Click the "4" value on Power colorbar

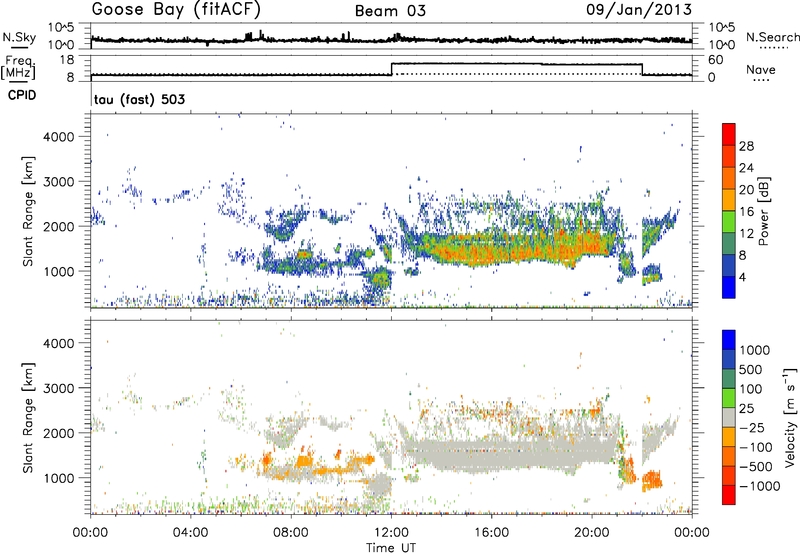(x=742, y=277)
